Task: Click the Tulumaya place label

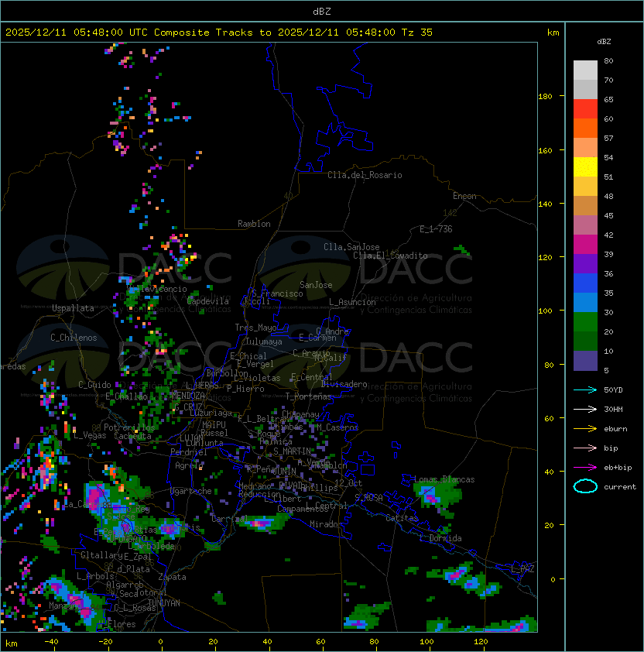Action: 264,341
